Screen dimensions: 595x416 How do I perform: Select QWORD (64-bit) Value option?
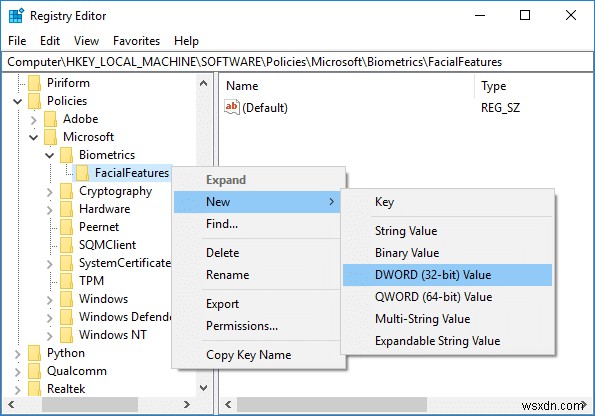click(447, 297)
